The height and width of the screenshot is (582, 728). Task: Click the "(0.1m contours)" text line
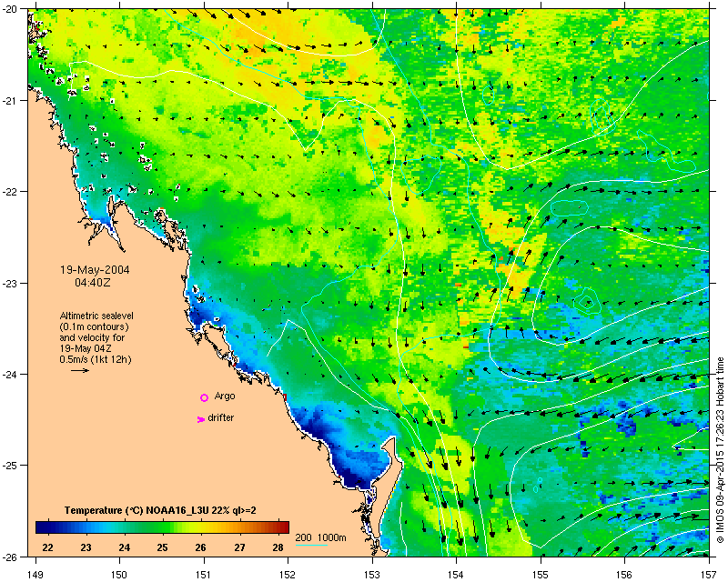click(95, 326)
